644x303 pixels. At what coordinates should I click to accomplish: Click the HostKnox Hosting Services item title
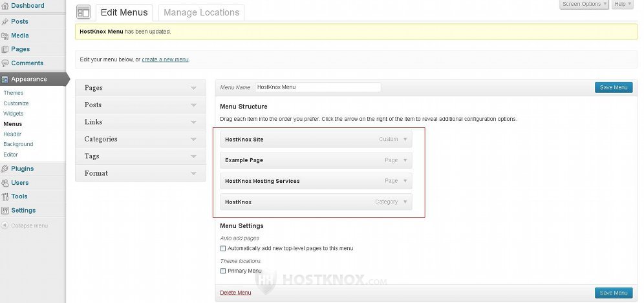click(x=263, y=181)
